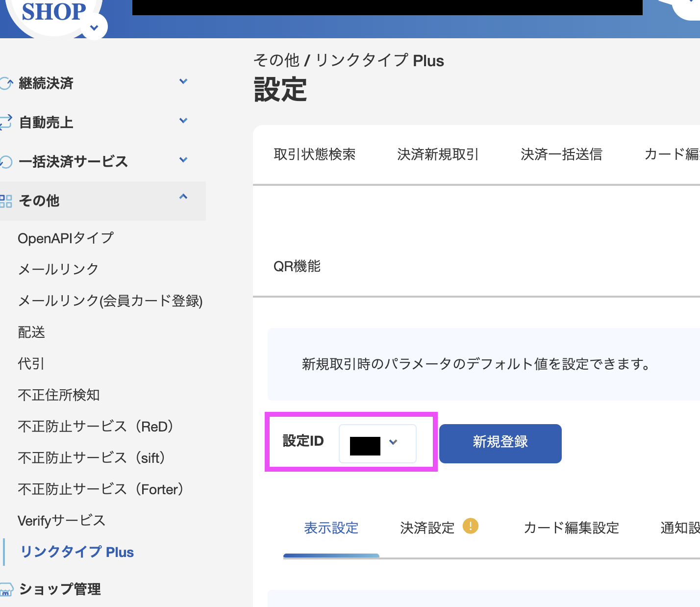Open the メールリンク sidebar link

click(x=58, y=269)
